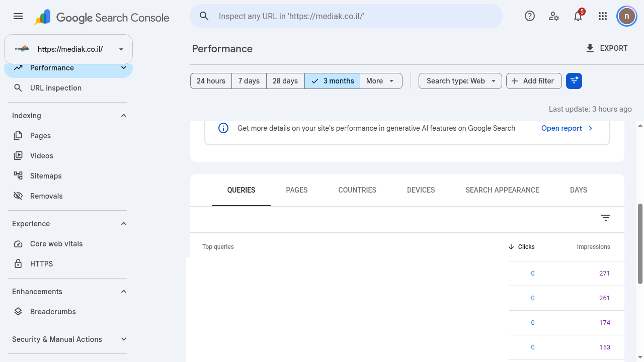Click the impressions value 271
The image size is (644, 362).
604,274
